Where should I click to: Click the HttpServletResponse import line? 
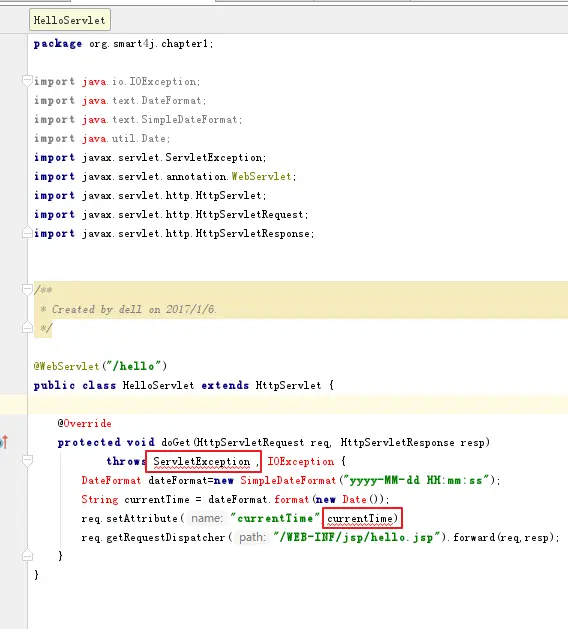click(174, 233)
